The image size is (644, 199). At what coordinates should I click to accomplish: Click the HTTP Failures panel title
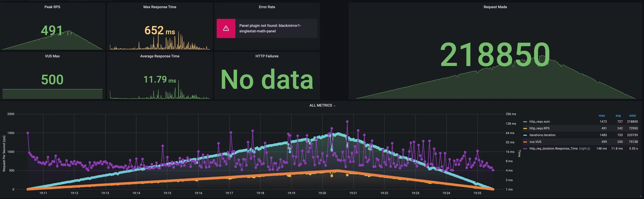coord(267,56)
